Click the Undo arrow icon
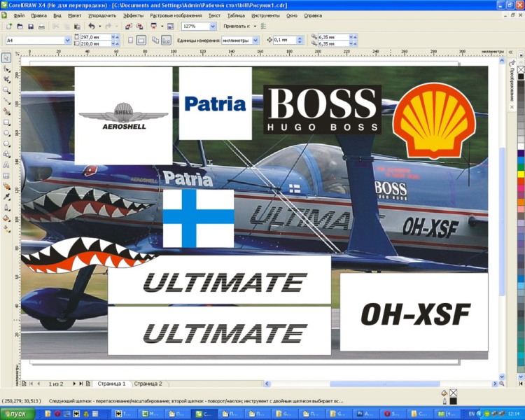This screenshot has width=525, height=420. click(92, 26)
